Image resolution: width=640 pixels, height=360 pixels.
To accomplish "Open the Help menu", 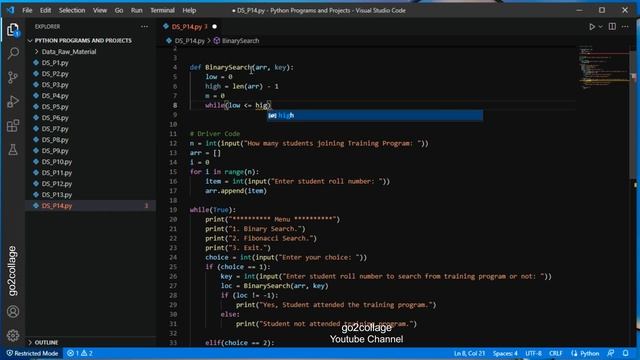I will pyautogui.click(x=189, y=10).
